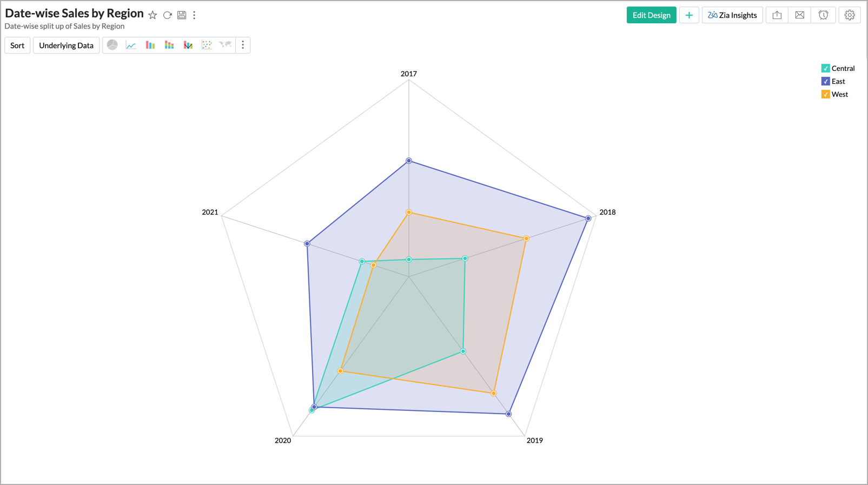Screen dimensions: 868x485
Task: Click the plus button near Edit Design
Action: (x=688, y=15)
